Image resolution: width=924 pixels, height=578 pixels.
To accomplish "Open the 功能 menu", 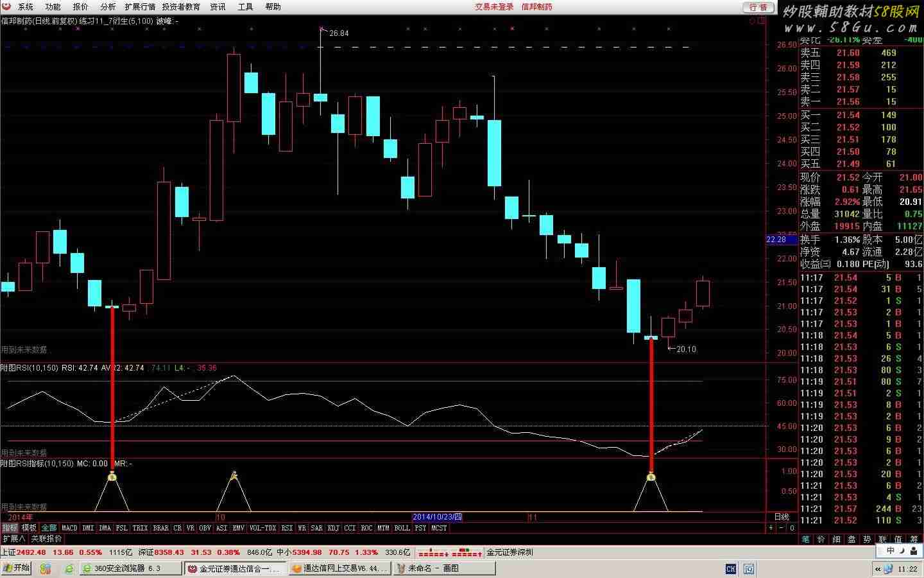I will 53,6.
